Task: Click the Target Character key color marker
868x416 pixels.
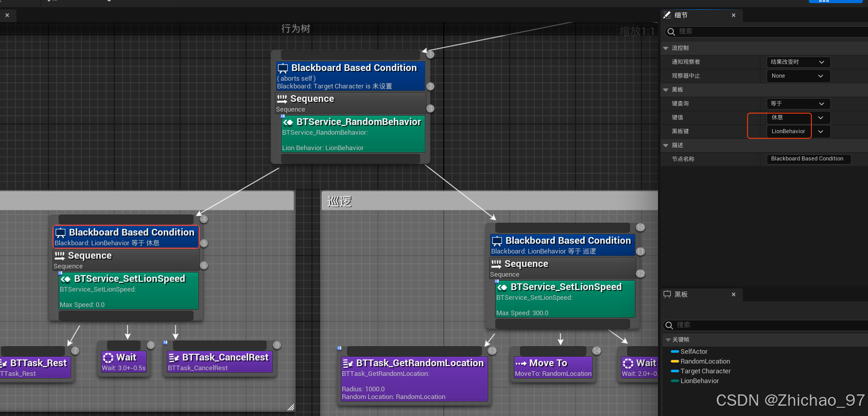Action: coord(675,371)
